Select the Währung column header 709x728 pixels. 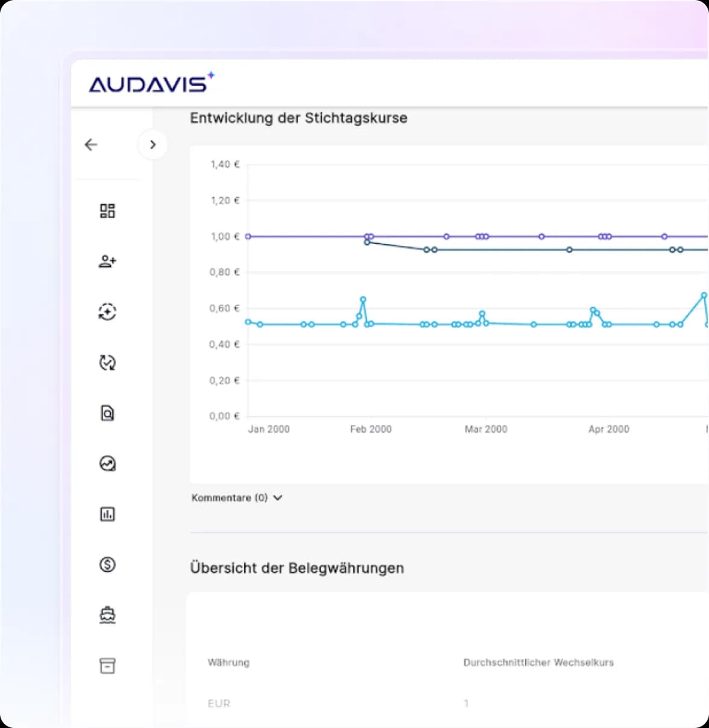click(228, 662)
